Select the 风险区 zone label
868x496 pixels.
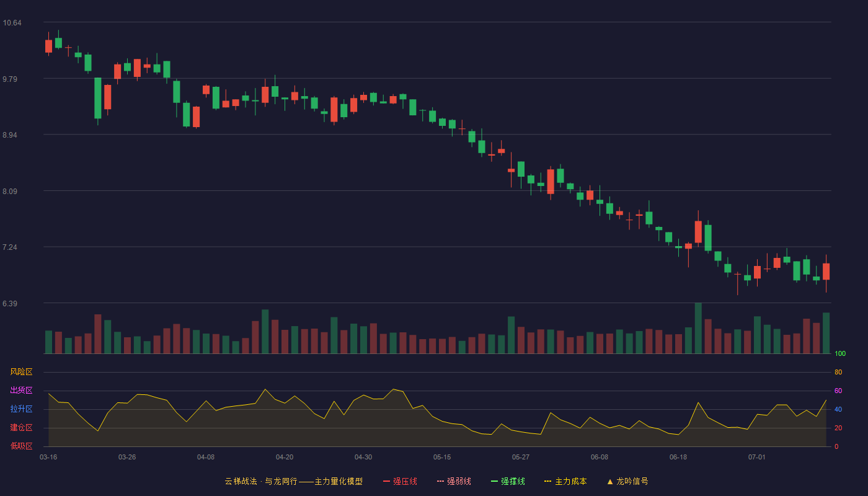coord(21,372)
